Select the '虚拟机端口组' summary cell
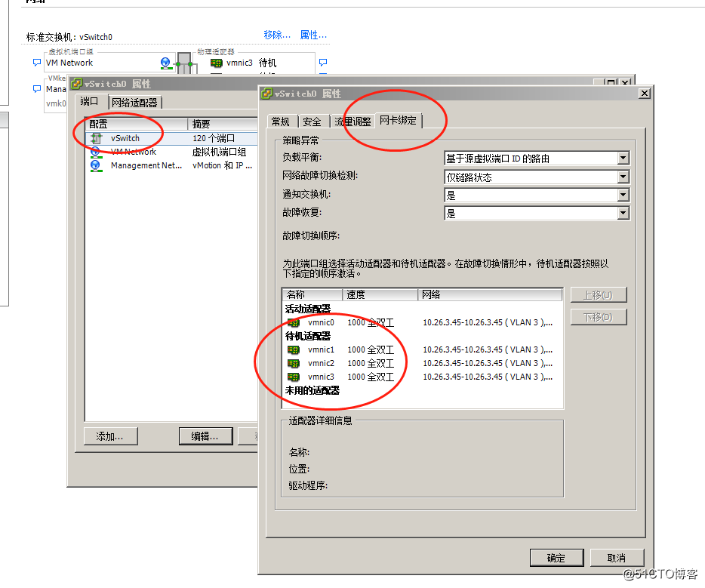 (219, 152)
